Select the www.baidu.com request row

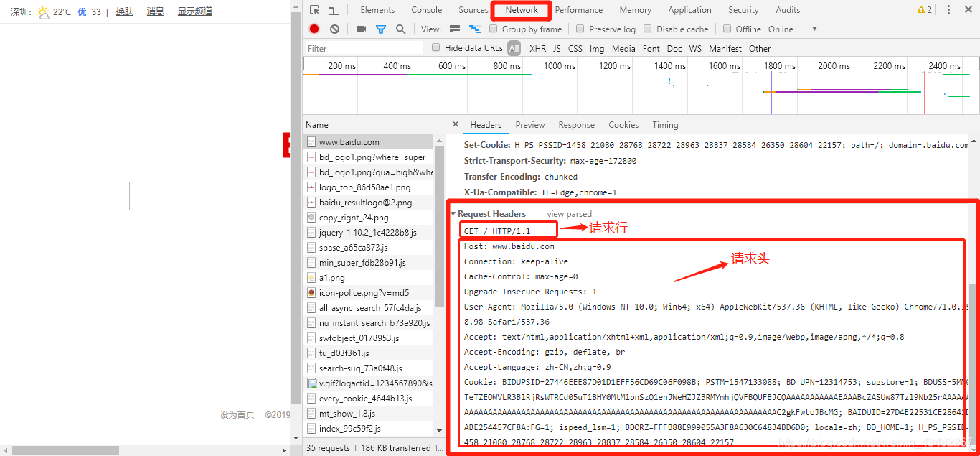coord(369,142)
